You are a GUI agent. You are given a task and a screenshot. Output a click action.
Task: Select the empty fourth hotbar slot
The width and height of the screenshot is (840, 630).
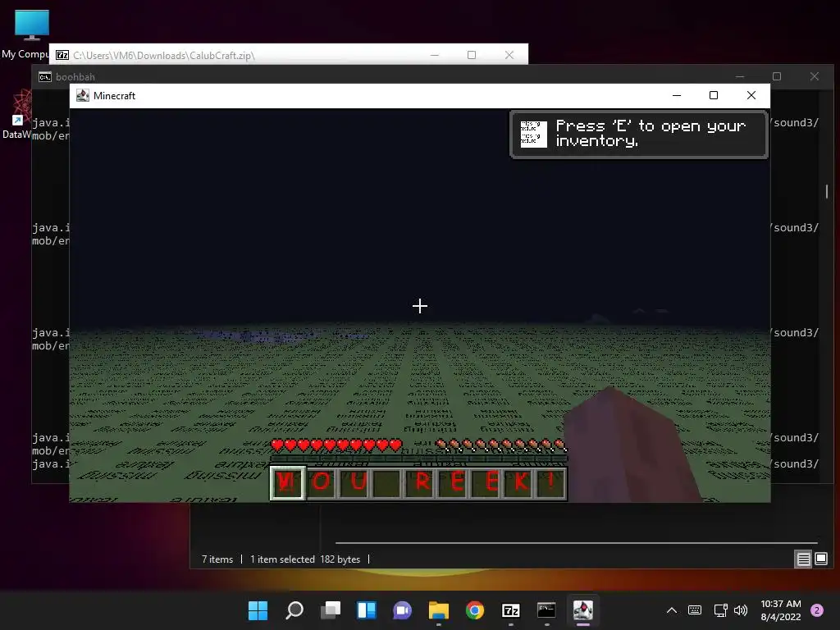(387, 482)
